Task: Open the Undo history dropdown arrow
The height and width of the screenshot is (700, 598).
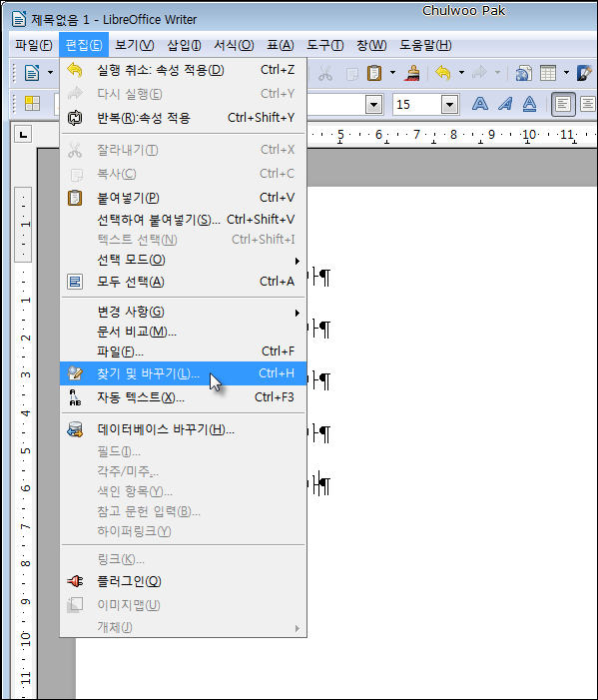Action: coord(461,72)
